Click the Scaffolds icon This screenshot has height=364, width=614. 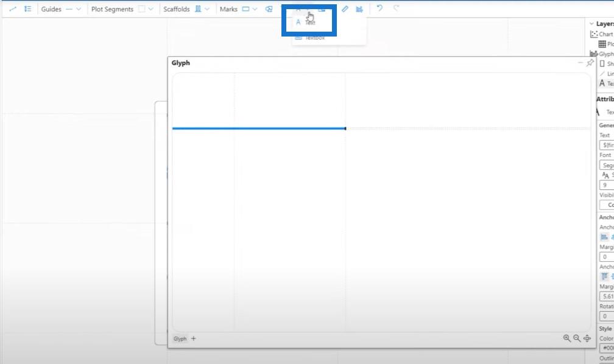point(198,9)
